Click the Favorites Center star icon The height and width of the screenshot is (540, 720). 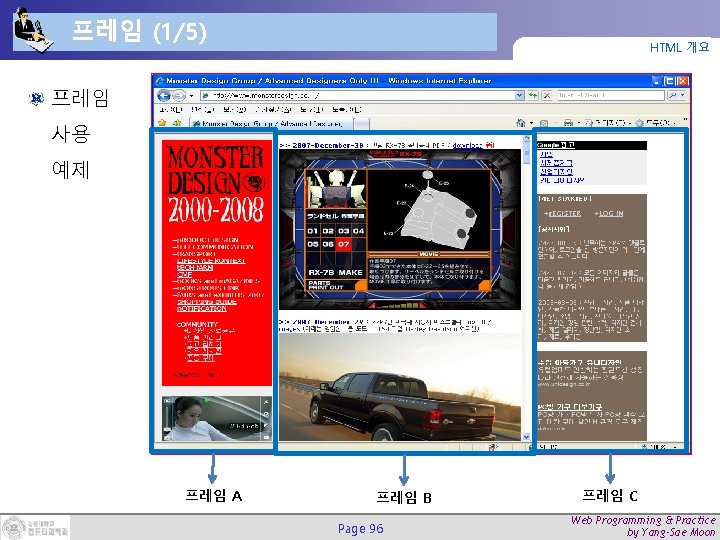162,123
